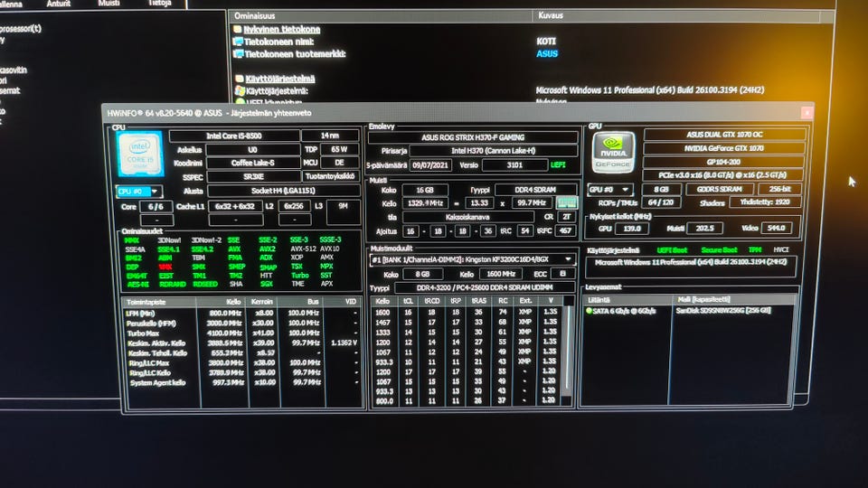Click the 6 / 6 core count field

[x=156, y=207]
